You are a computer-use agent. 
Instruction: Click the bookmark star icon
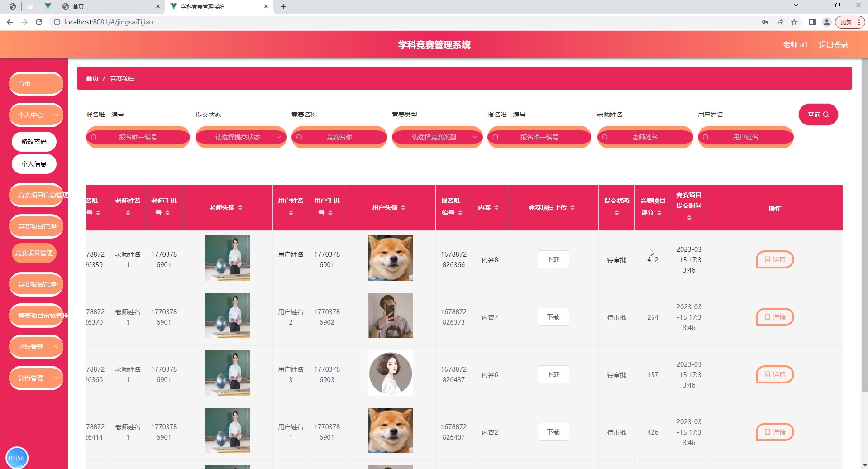794,22
